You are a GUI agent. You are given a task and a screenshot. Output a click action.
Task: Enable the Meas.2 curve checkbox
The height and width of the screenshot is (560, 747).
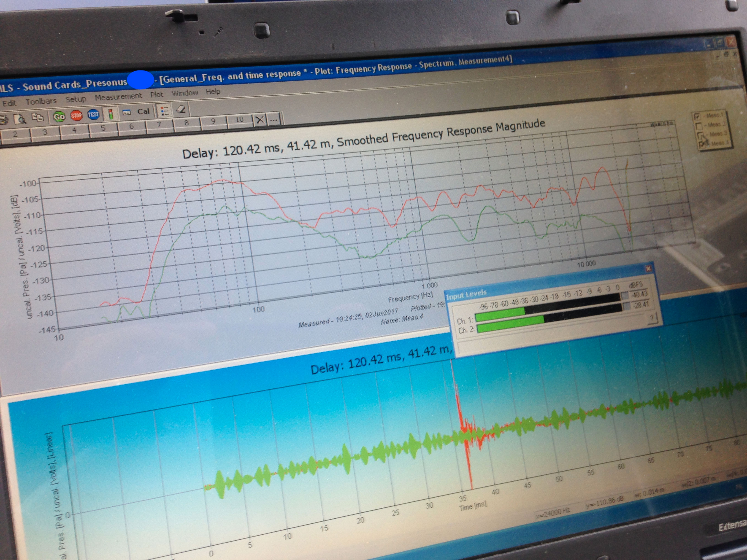tap(699, 126)
